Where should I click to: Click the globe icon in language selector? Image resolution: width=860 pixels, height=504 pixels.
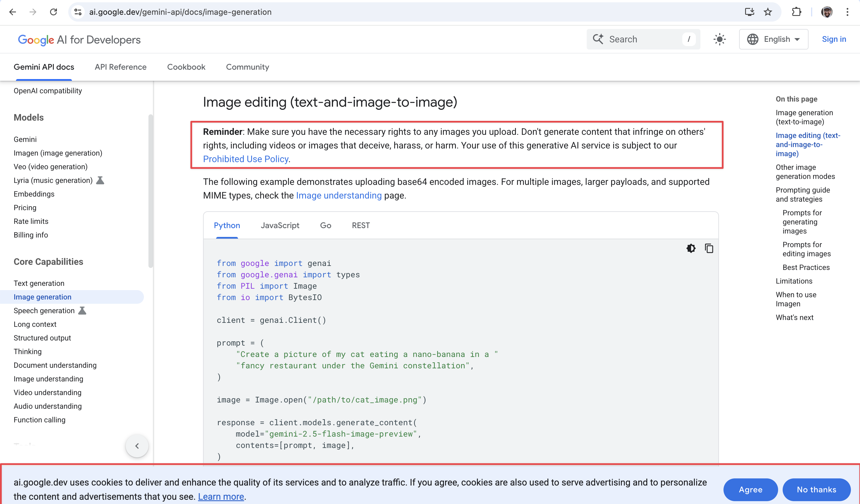753,39
